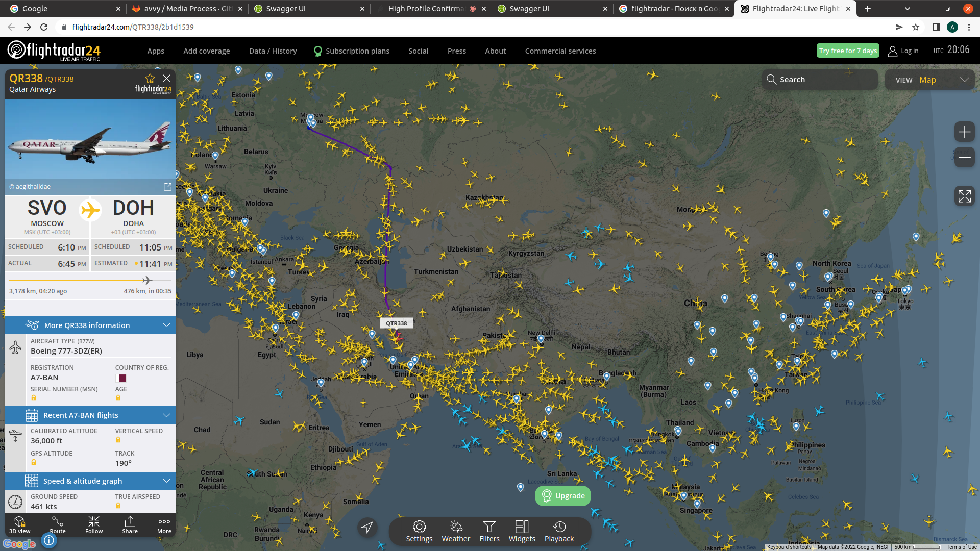Zoom in on the map
Image resolution: width=980 pixels, height=551 pixels.
(964, 133)
